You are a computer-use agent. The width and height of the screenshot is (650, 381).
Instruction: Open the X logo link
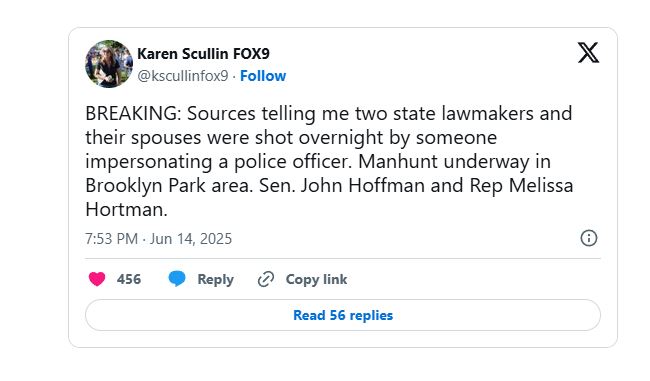coord(588,53)
